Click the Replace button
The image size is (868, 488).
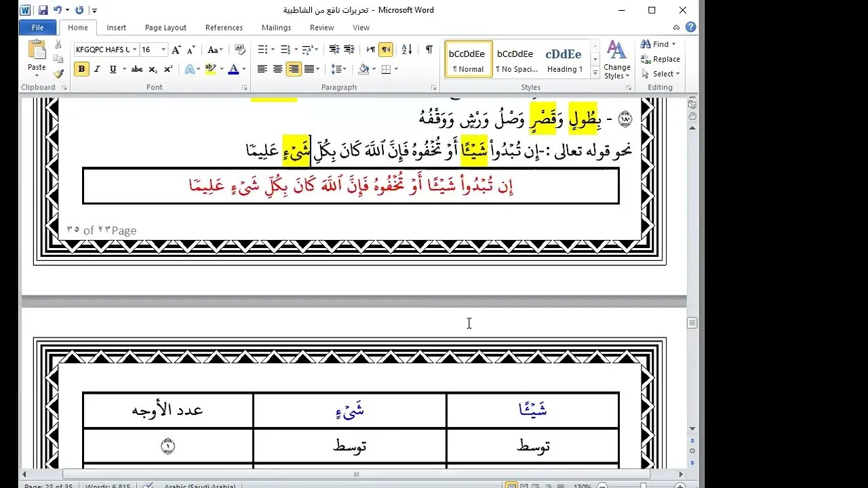point(660,59)
